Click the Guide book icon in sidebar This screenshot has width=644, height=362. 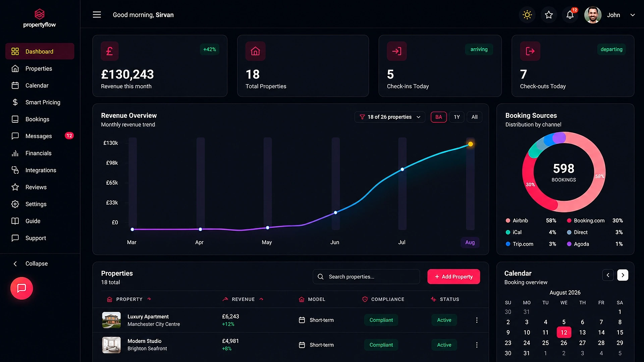tap(15, 221)
